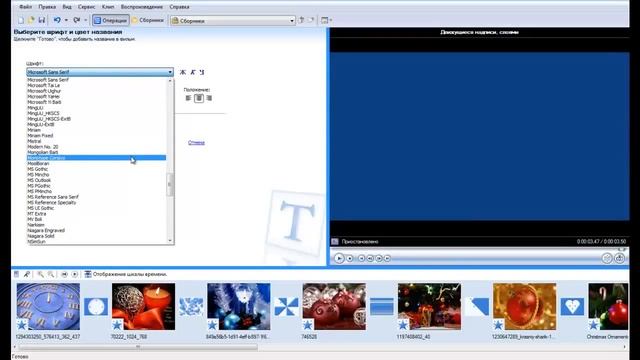Click the heart transition icon

click(x=572, y=307)
